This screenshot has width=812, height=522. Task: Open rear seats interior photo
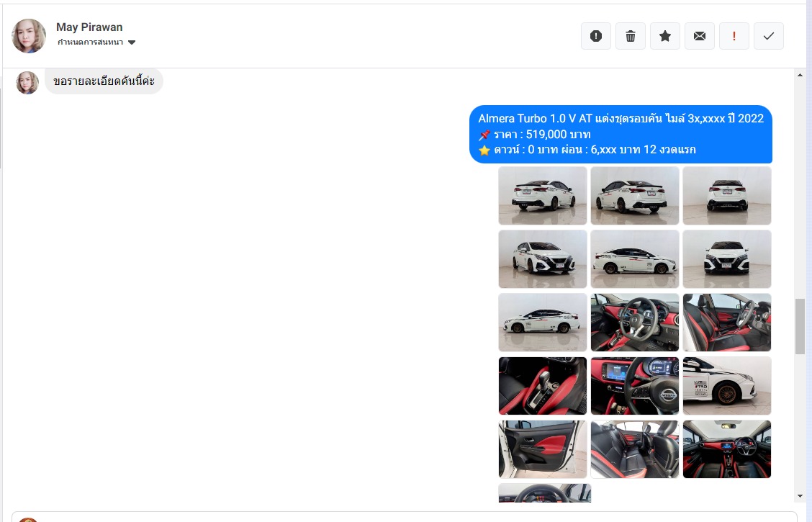pos(635,449)
